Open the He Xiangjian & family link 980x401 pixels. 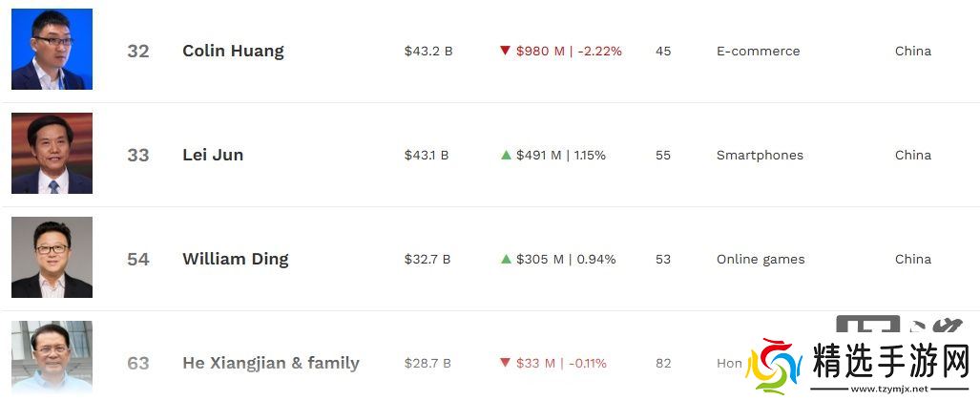(x=271, y=363)
